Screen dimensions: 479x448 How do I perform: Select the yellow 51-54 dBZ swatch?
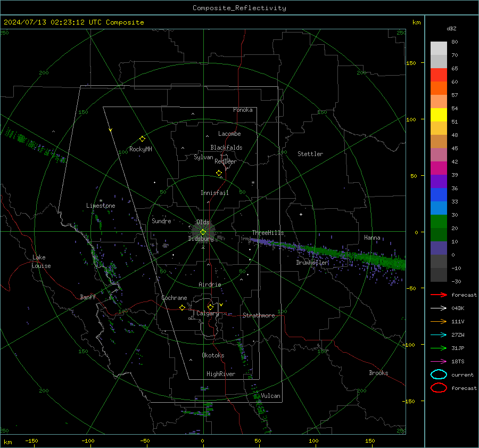click(439, 115)
